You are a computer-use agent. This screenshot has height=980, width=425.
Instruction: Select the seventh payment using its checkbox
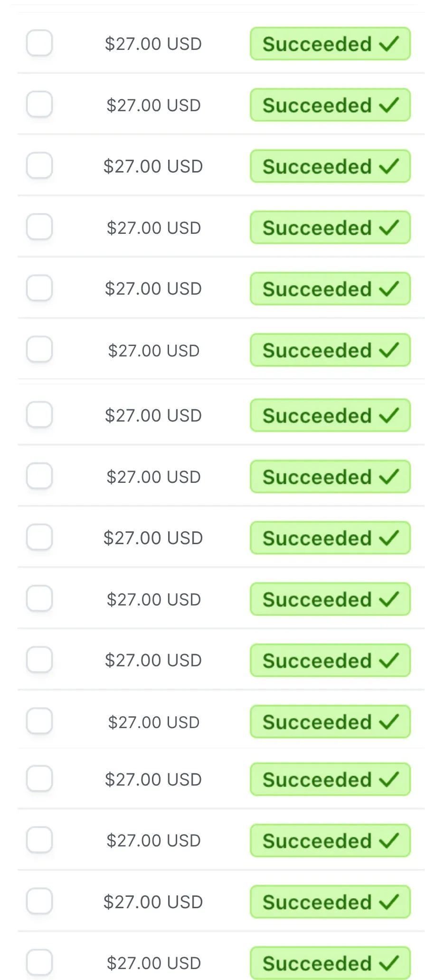[39, 415]
